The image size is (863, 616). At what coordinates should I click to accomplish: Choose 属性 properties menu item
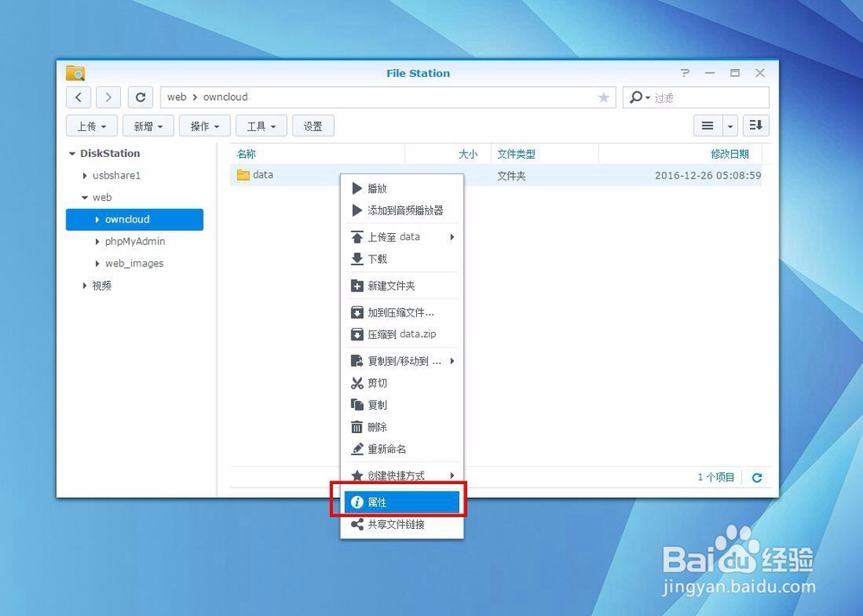click(x=402, y=502)
